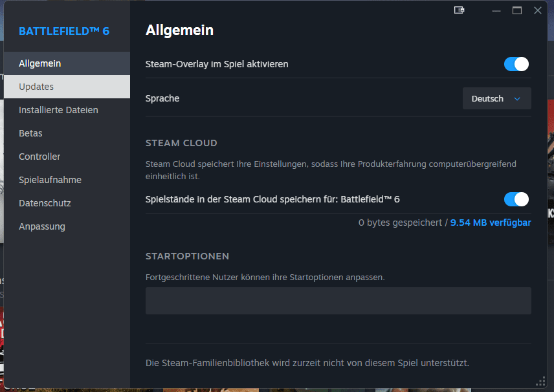Image resolution: width=554 pixels, height=392 pixels.
Task: Click the 9.54 MB verfügbar link
Action: coord(491,223)
